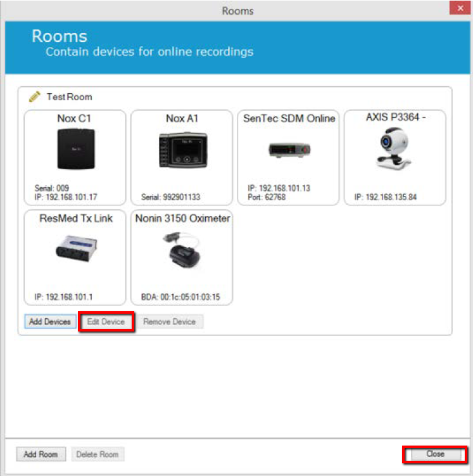Click the Edit Device button
473x476 pixels.
coord(106,321)
